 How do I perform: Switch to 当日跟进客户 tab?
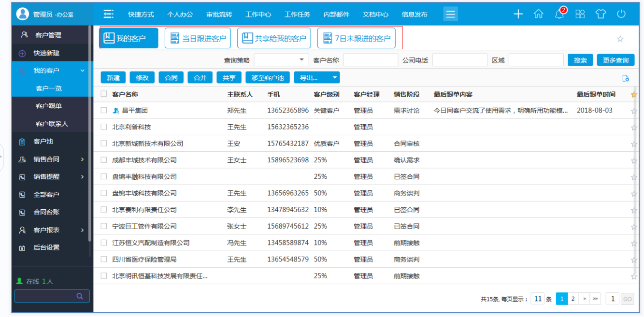(198, 38)
